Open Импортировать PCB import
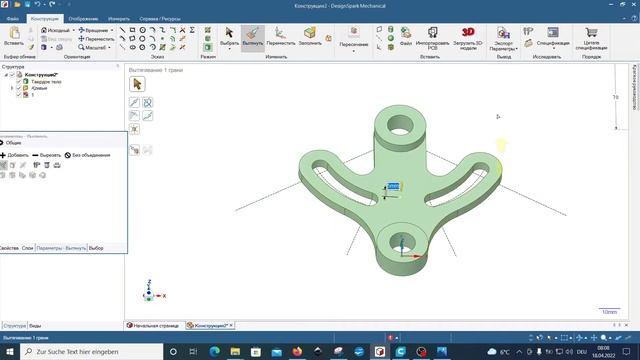This screenshot has height=360, width=640. coord(432,38)
